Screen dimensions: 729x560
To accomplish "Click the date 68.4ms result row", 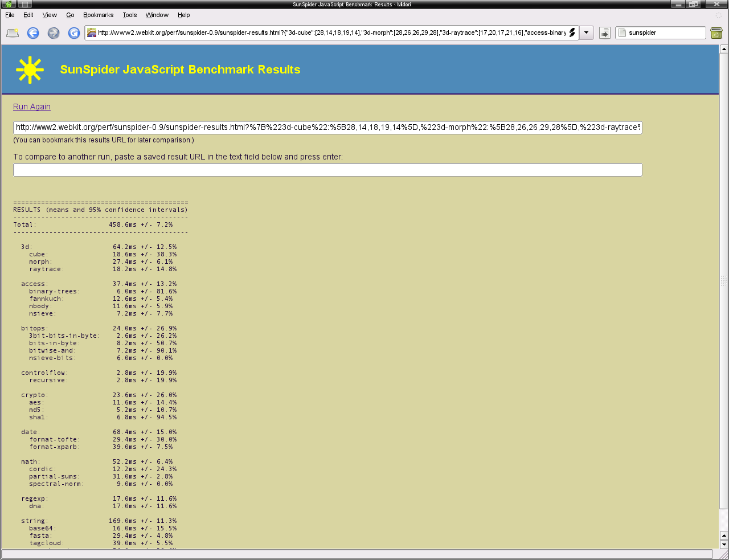I will (99, 432).
